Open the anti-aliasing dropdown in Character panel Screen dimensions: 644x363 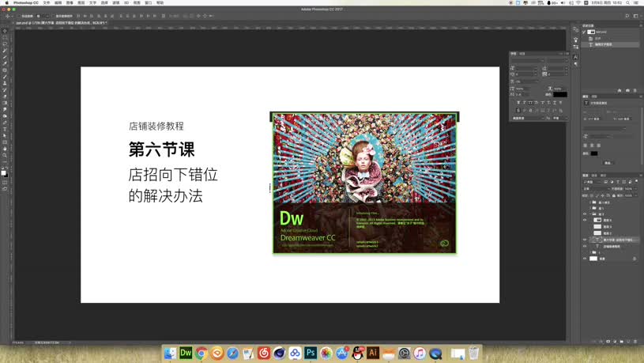[x=559, y=118]
